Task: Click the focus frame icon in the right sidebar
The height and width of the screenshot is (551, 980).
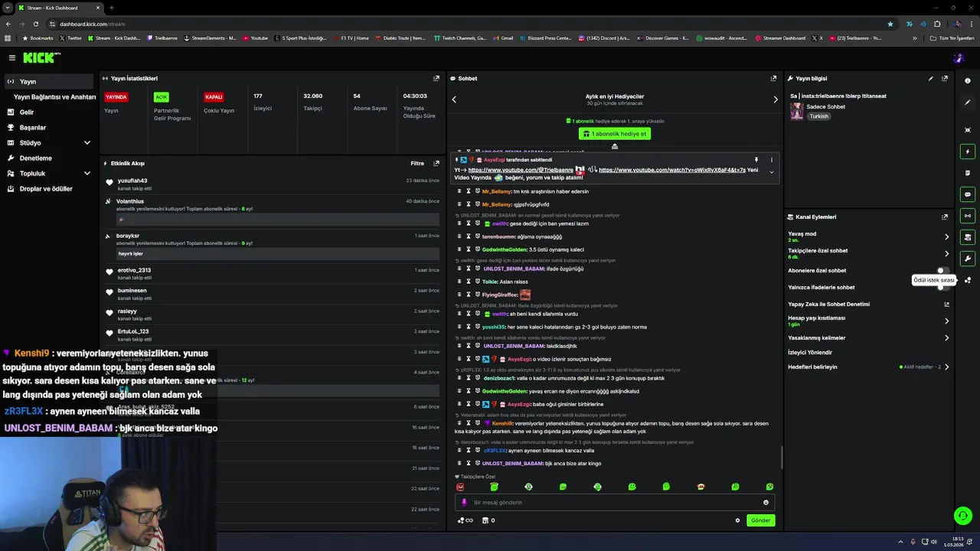Action: [968, 130]
